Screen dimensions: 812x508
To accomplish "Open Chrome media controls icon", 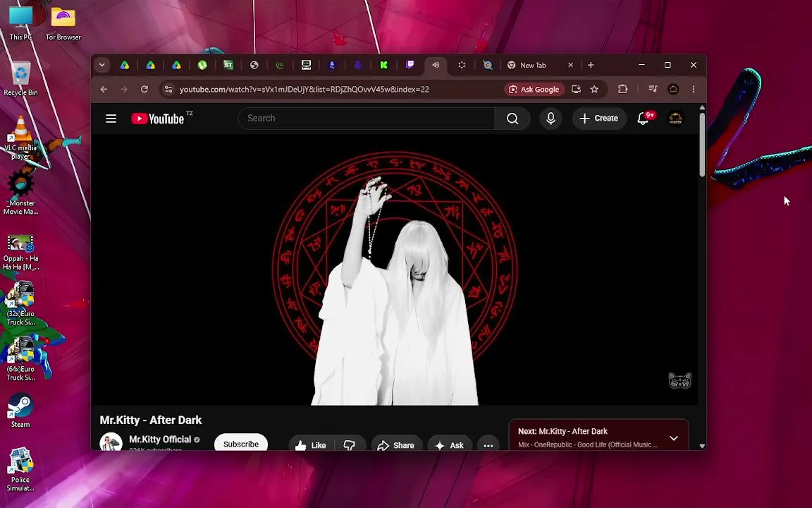I will pos(653,89).
